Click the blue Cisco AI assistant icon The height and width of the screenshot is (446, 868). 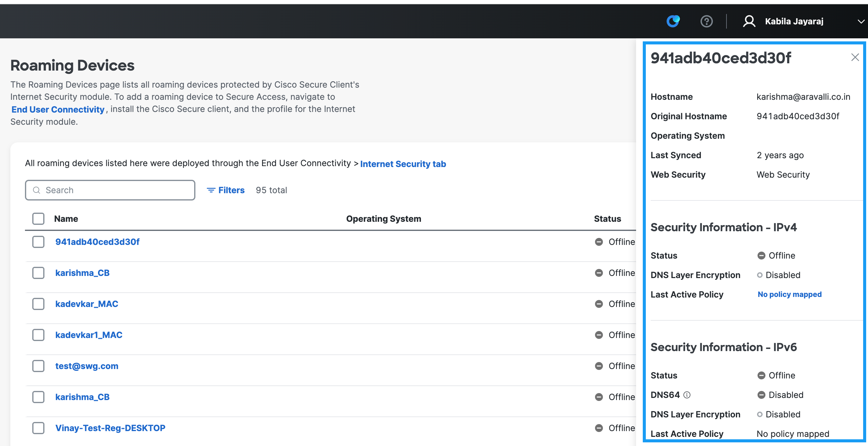[673, 21]
